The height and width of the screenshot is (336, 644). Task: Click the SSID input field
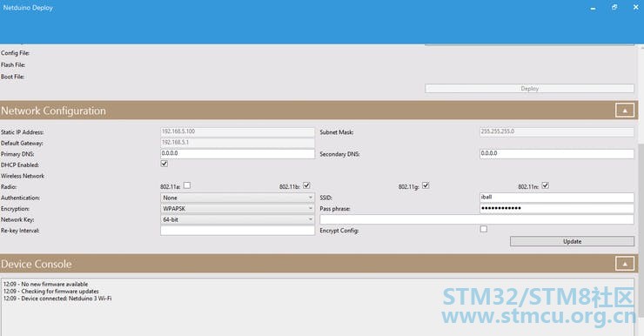click(x=556, y=198)
